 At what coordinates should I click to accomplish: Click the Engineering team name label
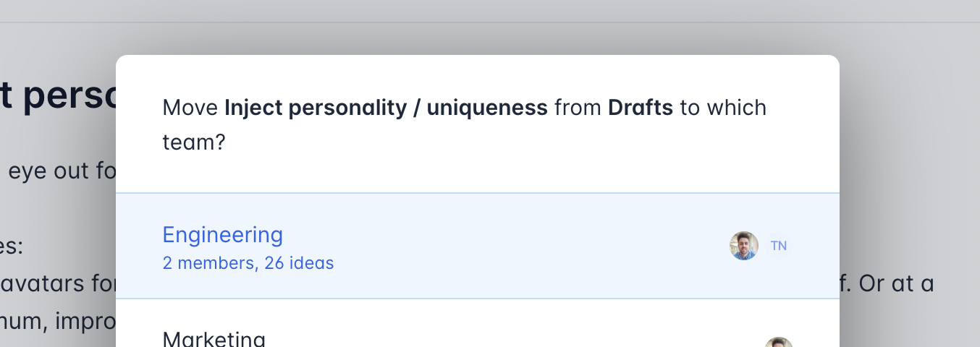(222, 235)
